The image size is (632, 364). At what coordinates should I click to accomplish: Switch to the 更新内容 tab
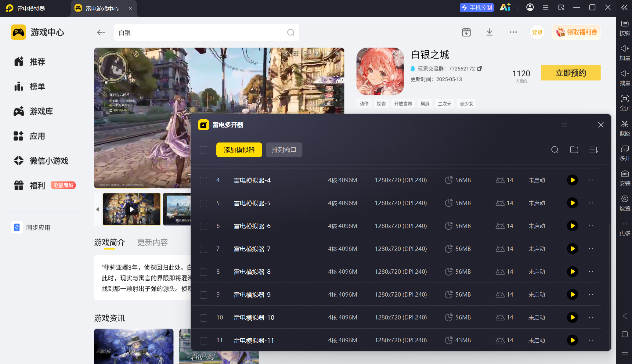point(153,242)
